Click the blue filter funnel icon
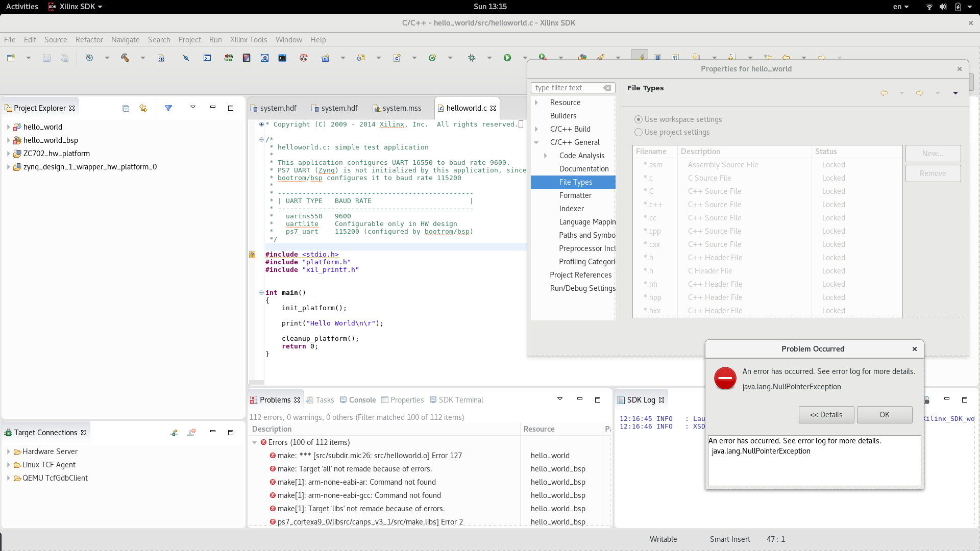This screenshot has height=551, width=980. 168,108
